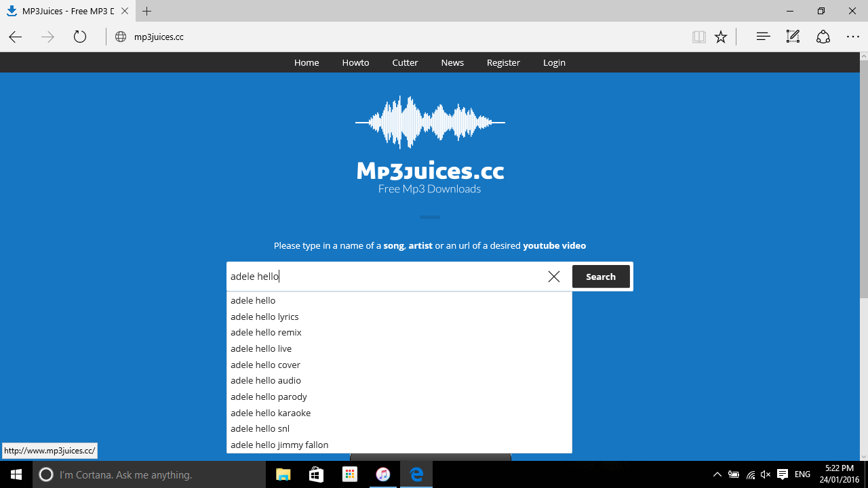Select the suggestion "adele hello parody"
This screenshot has width=868, height=488.
tap(399, 396)
